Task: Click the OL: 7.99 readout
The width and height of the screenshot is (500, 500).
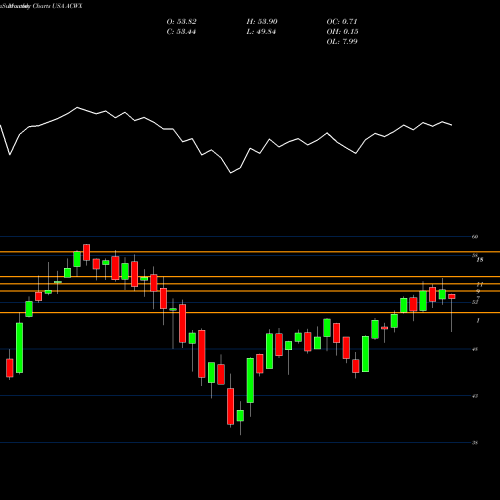Action: tap(342, 42)
